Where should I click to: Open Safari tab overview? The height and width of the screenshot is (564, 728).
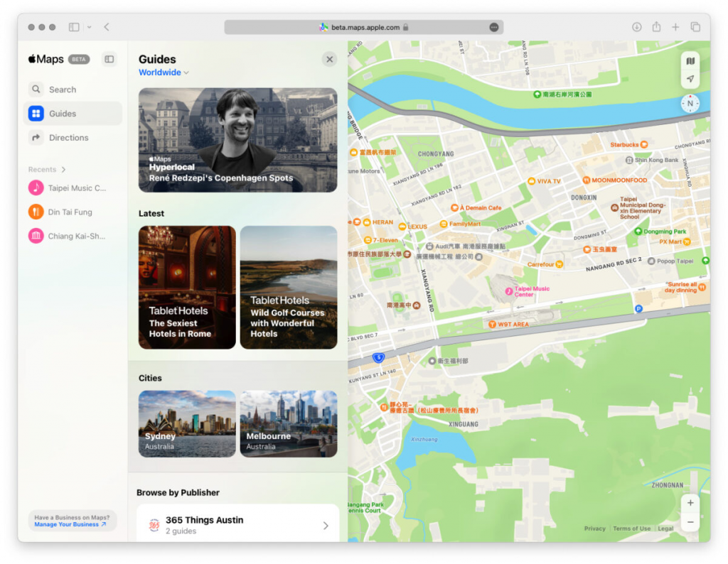click(695, 27)
